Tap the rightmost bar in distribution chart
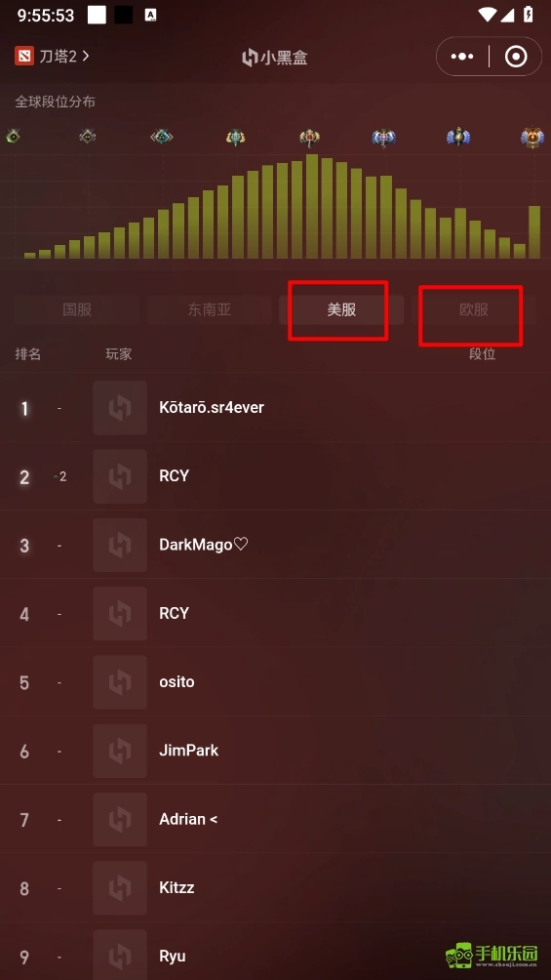The image size is (551, 980). coord(534,232)
